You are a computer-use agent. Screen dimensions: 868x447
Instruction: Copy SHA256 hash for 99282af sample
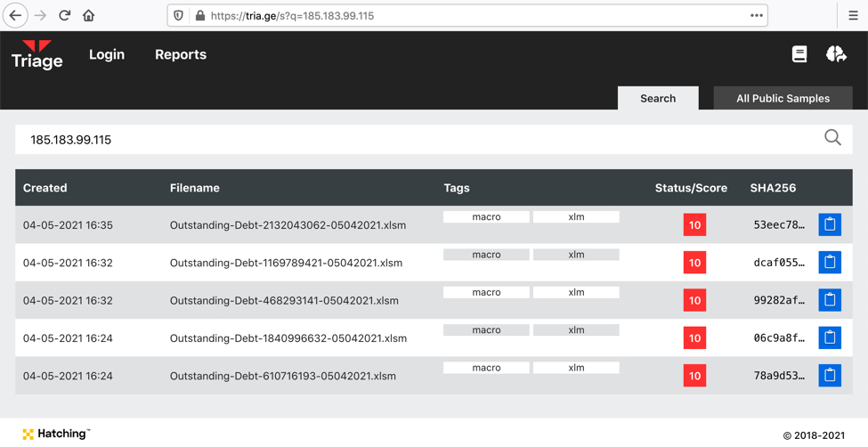[x=830, y=300]
